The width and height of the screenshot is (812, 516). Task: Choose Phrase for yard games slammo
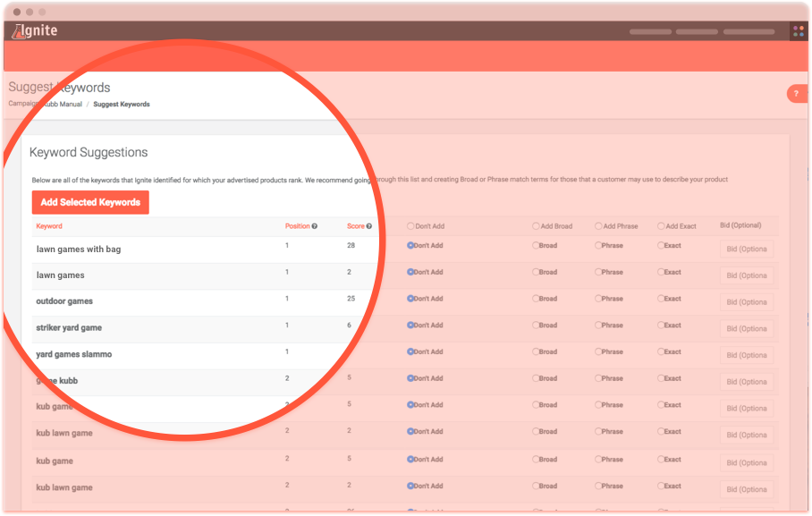pos(598,351)
